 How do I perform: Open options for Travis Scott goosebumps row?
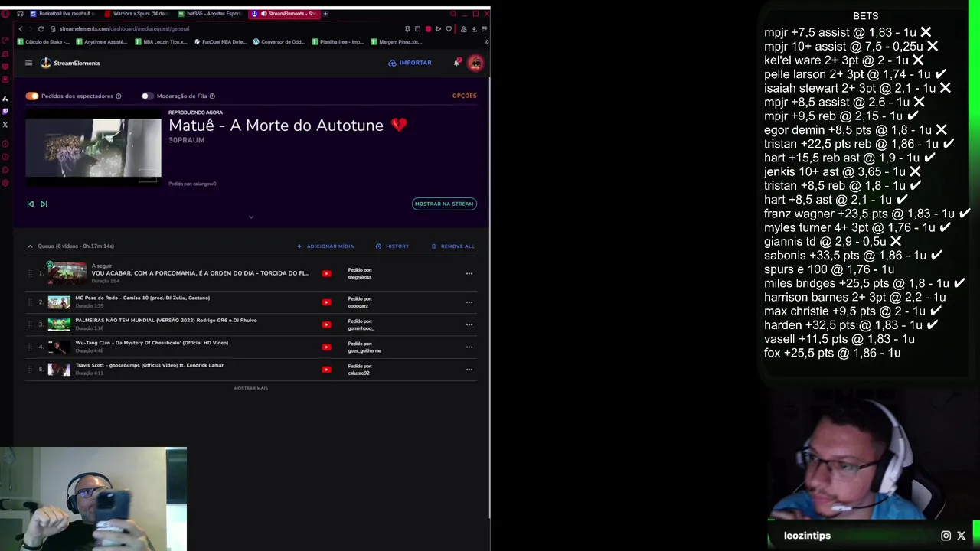[469, 370]
